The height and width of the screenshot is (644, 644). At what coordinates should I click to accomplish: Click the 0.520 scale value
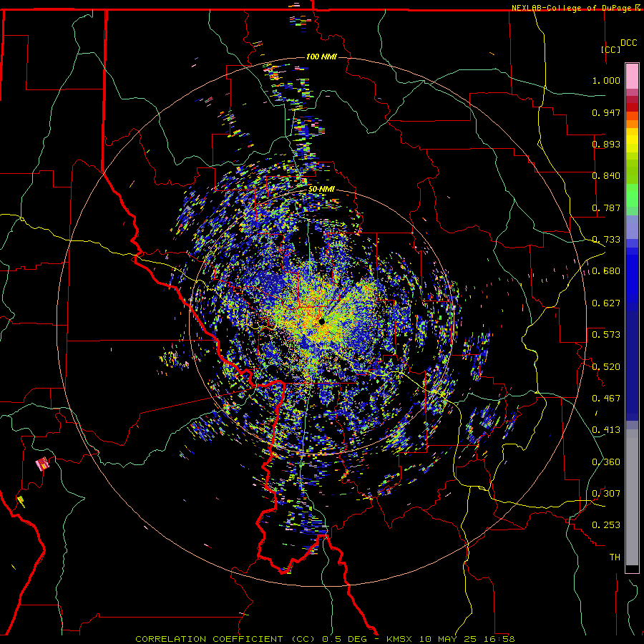[606, 367]
